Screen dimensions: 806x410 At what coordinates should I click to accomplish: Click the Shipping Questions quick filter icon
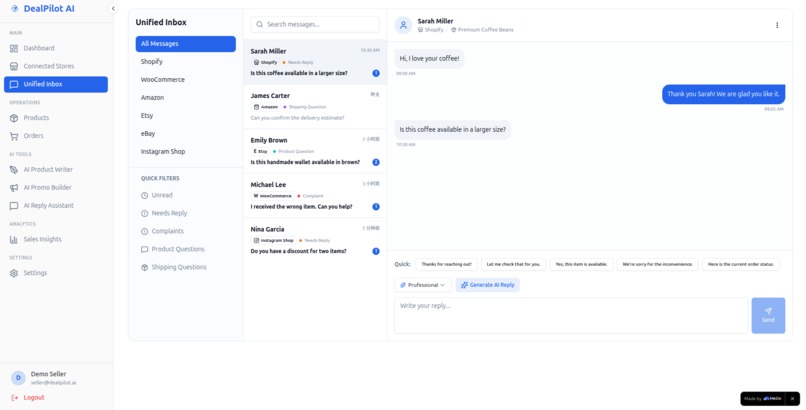144,267
